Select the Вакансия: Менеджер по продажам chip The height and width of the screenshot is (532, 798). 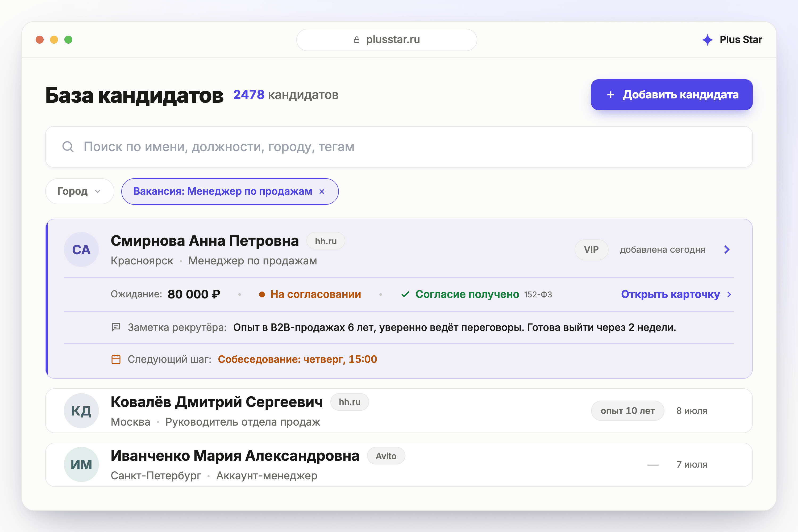point(230,191)
